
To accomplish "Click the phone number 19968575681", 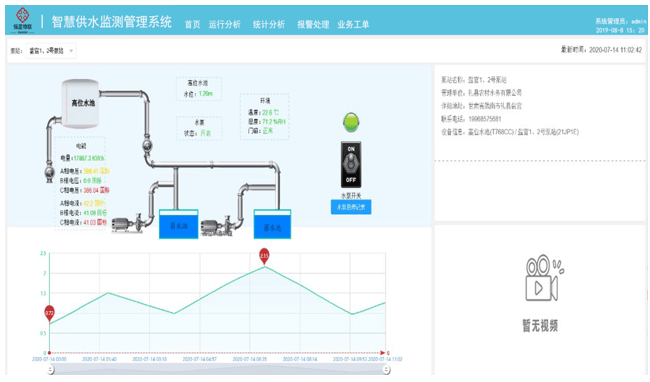I will pos(485,119).
